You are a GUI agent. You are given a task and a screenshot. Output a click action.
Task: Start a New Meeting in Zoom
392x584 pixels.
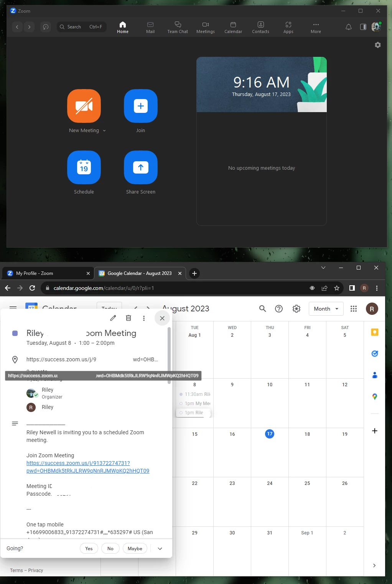pyautogui.click(x=84, y=106)
